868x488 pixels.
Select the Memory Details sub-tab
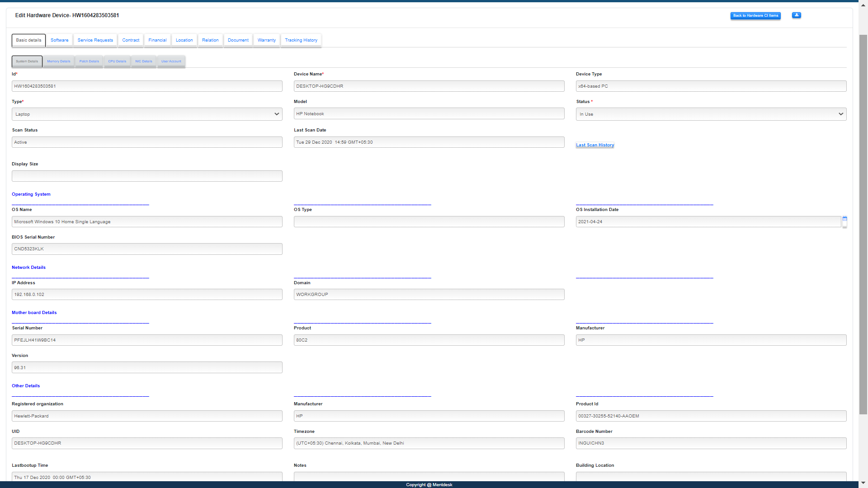59,61
